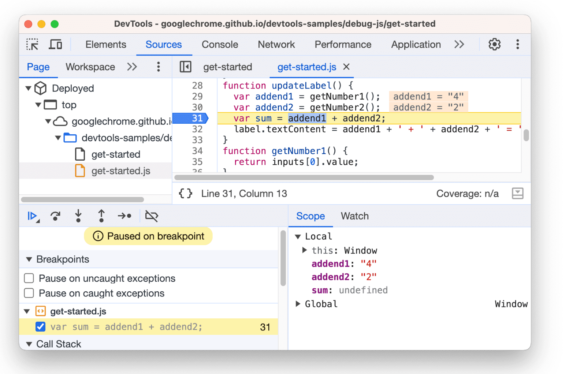This screenshot has width=588, height=374.
Task: Click the Deployed cube icon
Action: click(x=40, y=88)
